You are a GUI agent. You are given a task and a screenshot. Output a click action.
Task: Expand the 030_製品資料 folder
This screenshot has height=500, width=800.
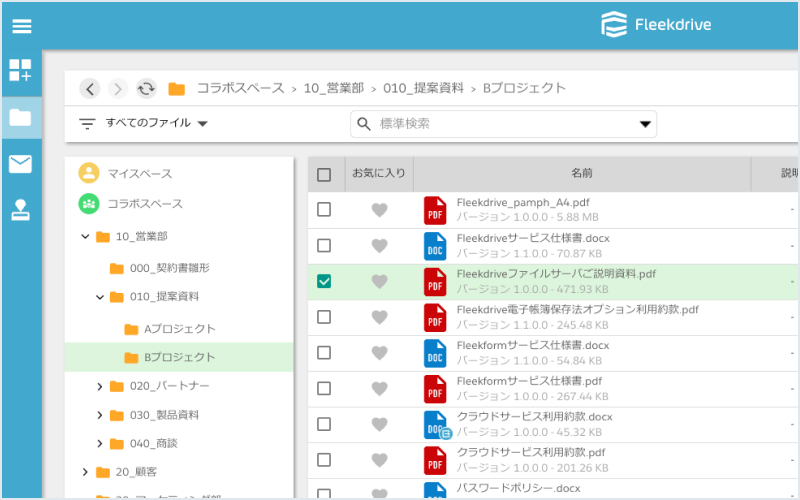(x=99, y=415)
